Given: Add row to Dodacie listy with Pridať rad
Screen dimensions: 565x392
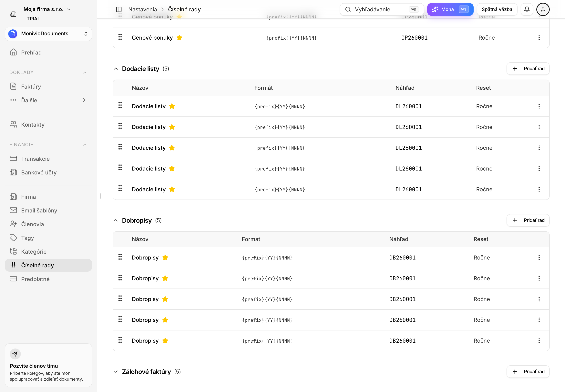Looking at the screenshot, I should [528, 69].
